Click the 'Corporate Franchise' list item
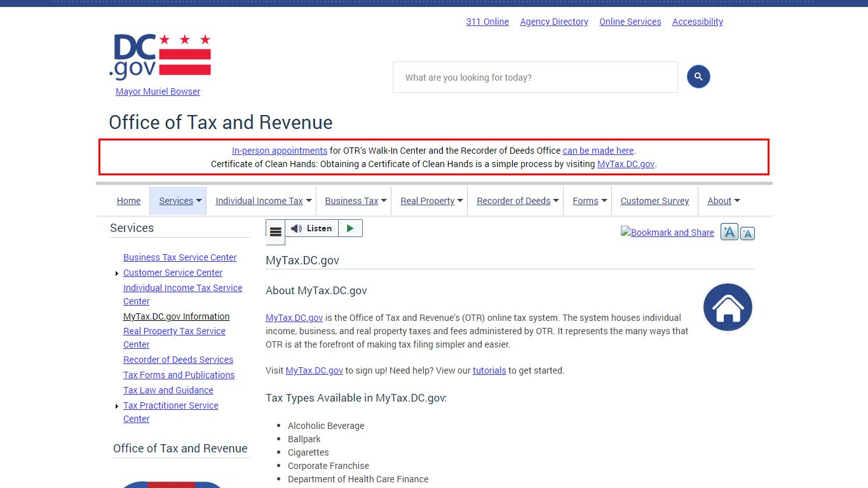This screenshot has width=868, height=488. point(329,466)
